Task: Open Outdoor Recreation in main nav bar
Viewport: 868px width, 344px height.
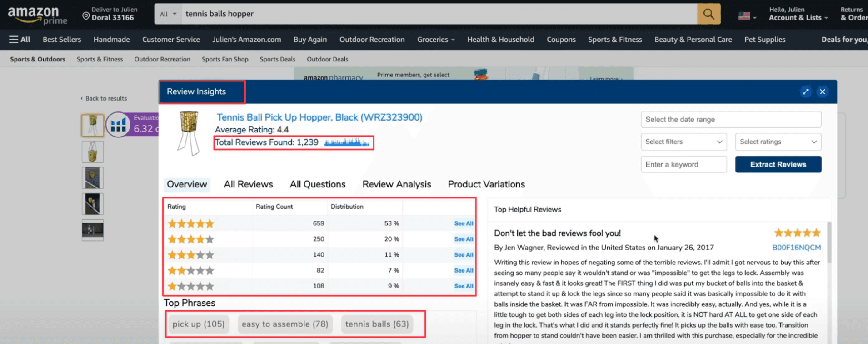Action: point(372,40)
